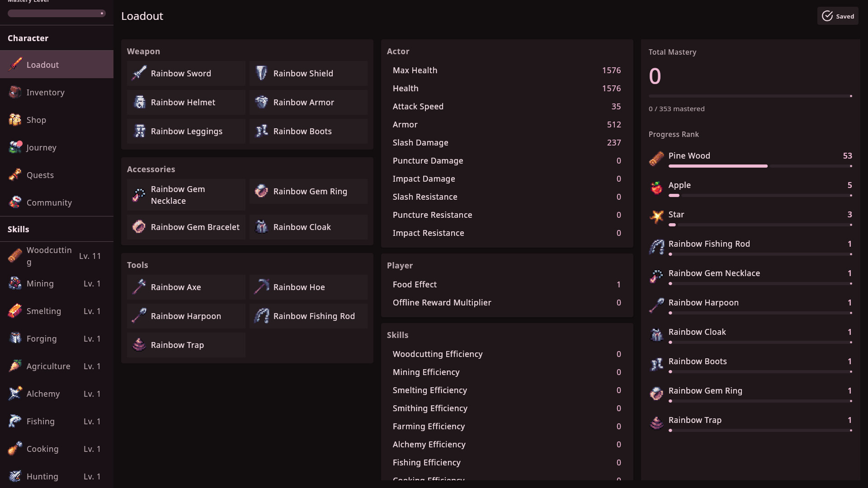This screenshot has height=488, width=868.
Task: Open the Quests panel
Action: pyautogui.click(x=40, y=175)
